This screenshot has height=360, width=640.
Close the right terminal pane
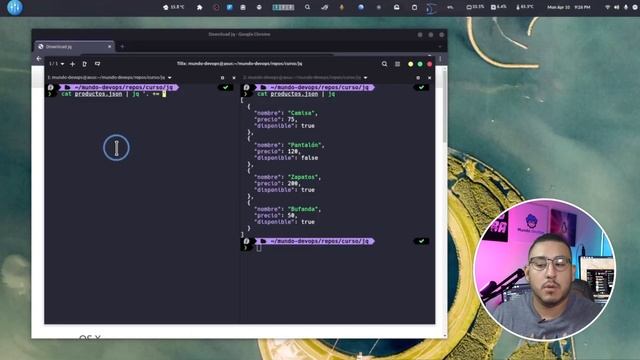click(x=429, y=78)
